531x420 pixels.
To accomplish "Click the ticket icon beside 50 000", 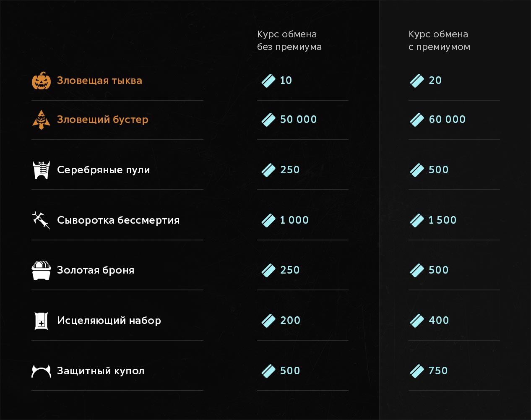I will pos(268,120).
